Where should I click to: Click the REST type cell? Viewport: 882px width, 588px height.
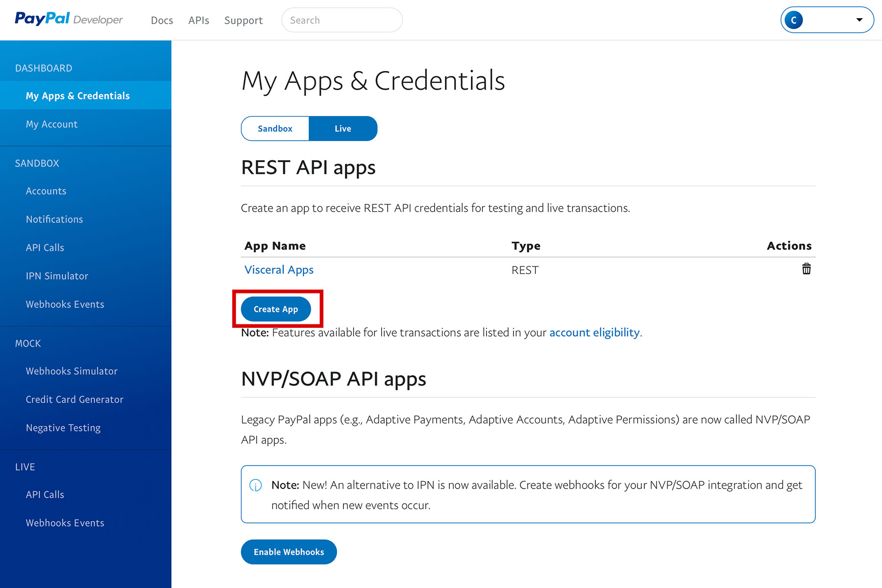tap(525, 270)
